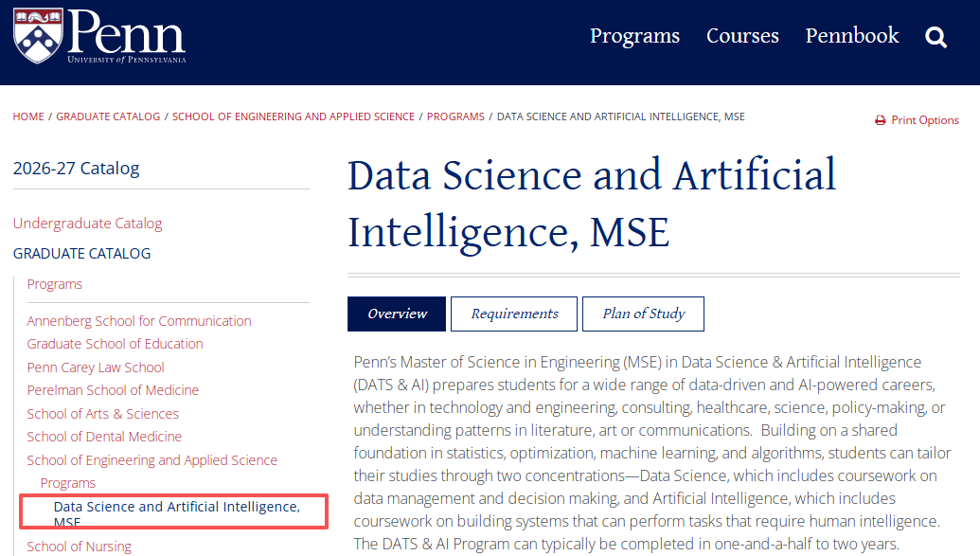
Task: Go to HOME breadcrumb link
Action: [x=28, y=117]
